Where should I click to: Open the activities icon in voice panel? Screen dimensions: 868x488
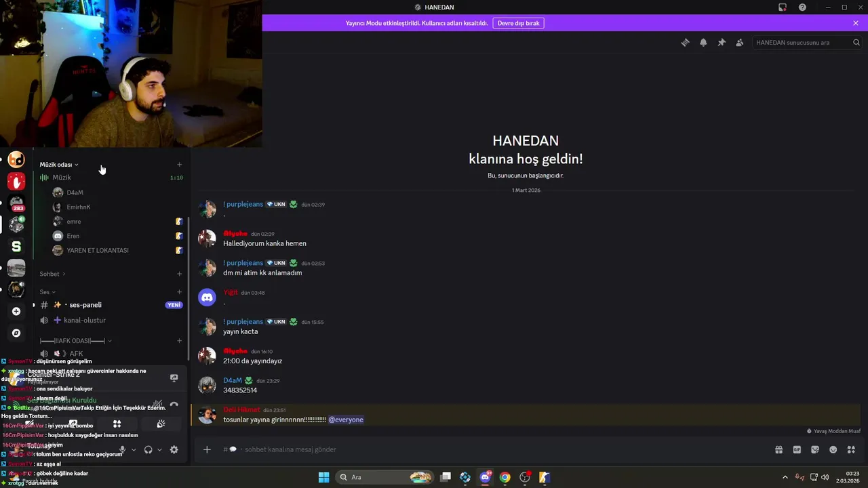[x=117, y=424]
